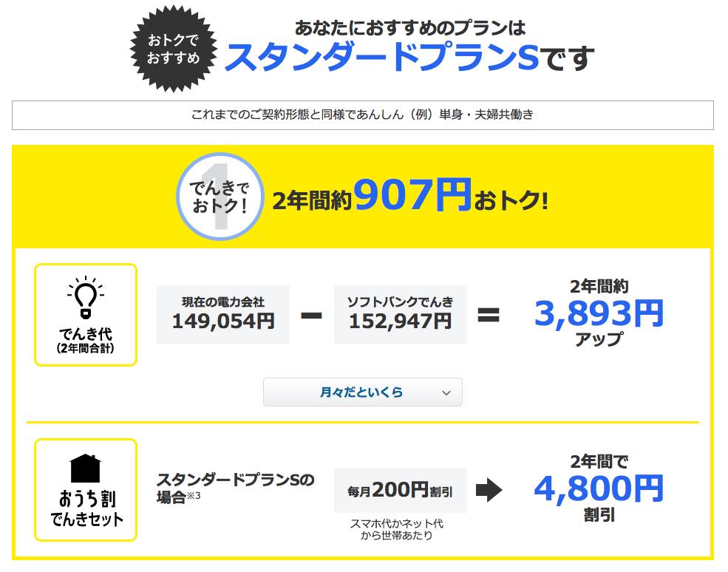
Task: Click the ソフトバンクでんき 152,947円 box
Action: coord(400,315)
